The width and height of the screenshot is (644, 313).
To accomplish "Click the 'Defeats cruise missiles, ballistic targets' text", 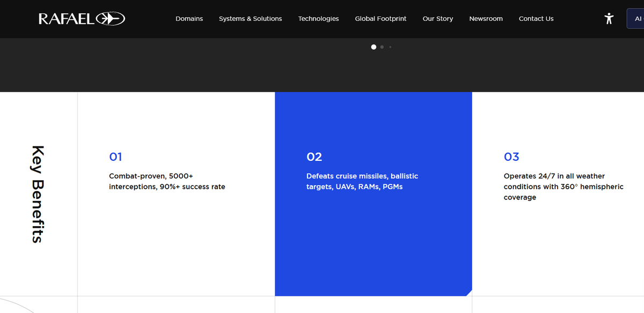I will (x=362, y=181).
